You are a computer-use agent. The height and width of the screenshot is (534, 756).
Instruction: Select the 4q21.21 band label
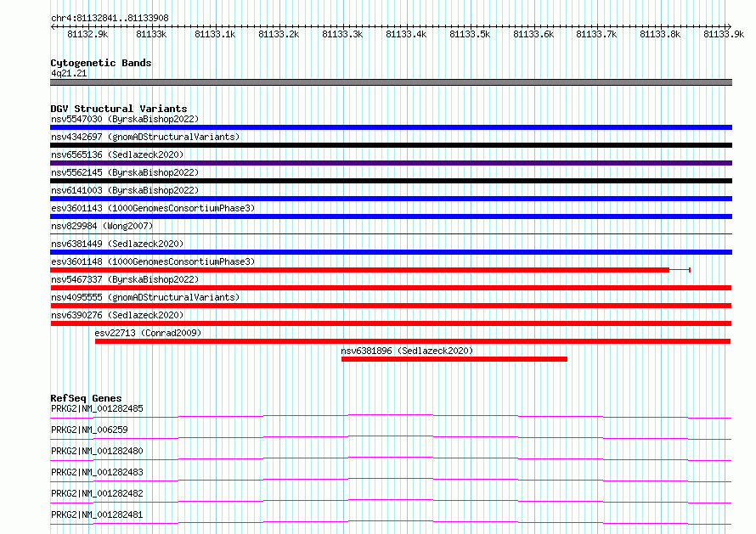[x=69, y=73]
